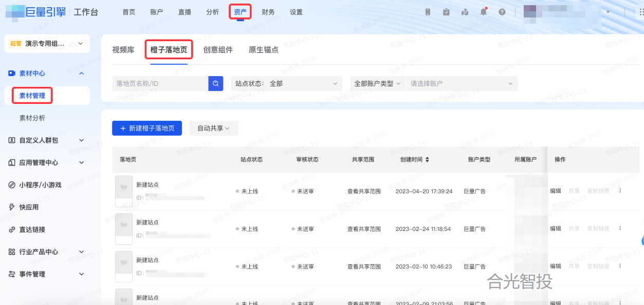Click the user avatar in header
The image size is (644, 305).
[x=529, y=12]
